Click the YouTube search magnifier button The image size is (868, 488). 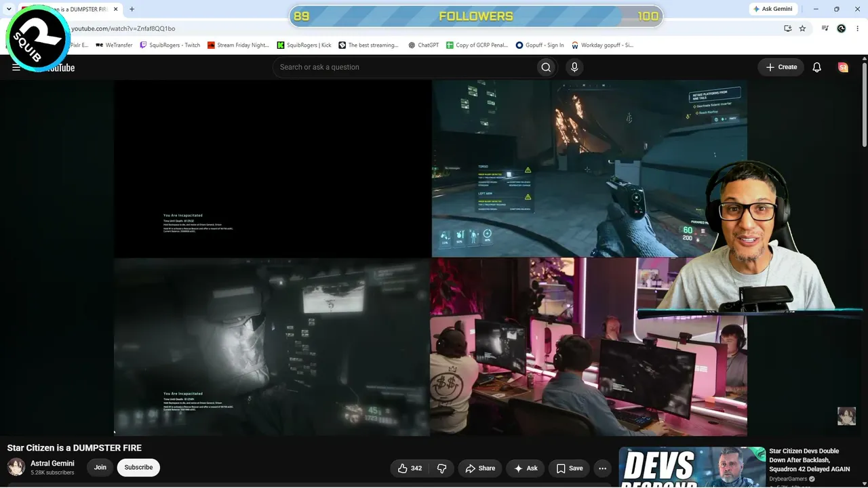[x=546, y=67]
